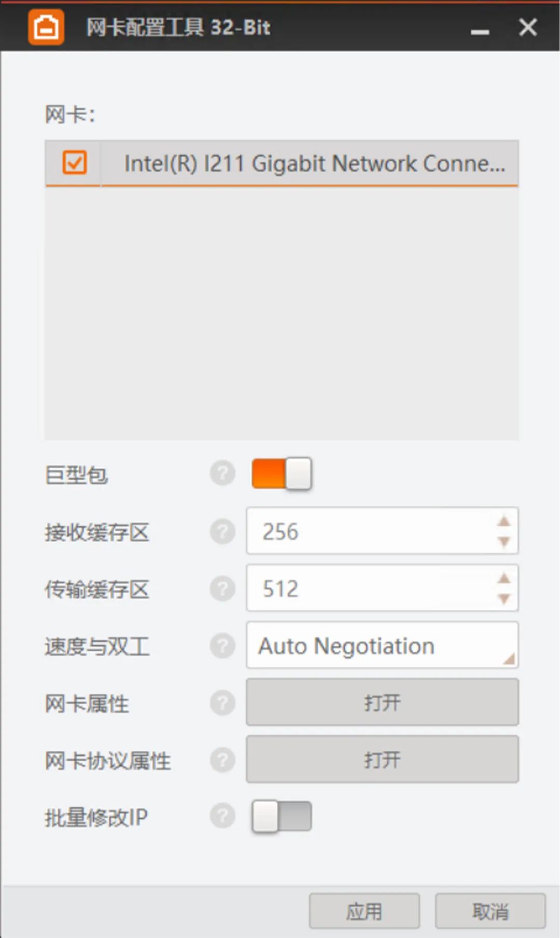Open 网卡属性 with its 打开 button
The width and height of the screenshot is (560, 938).
[382, 703]
